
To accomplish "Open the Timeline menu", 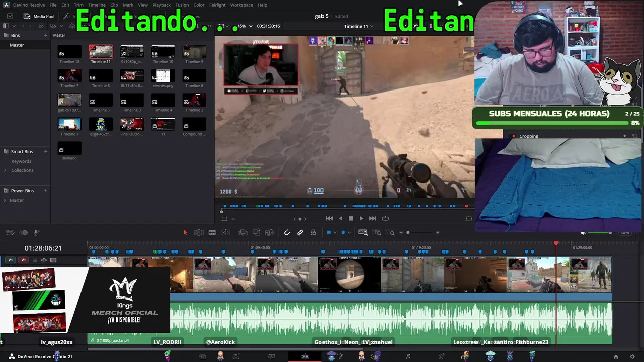I will tap(97, 5).
